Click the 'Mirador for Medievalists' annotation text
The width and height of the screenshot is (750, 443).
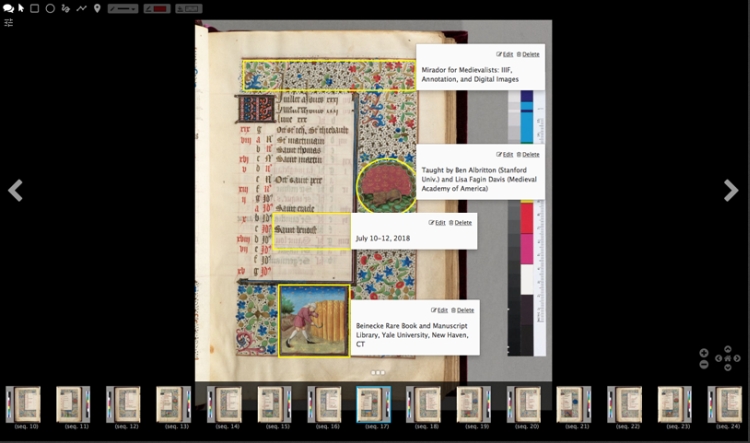tap(470, 75)
